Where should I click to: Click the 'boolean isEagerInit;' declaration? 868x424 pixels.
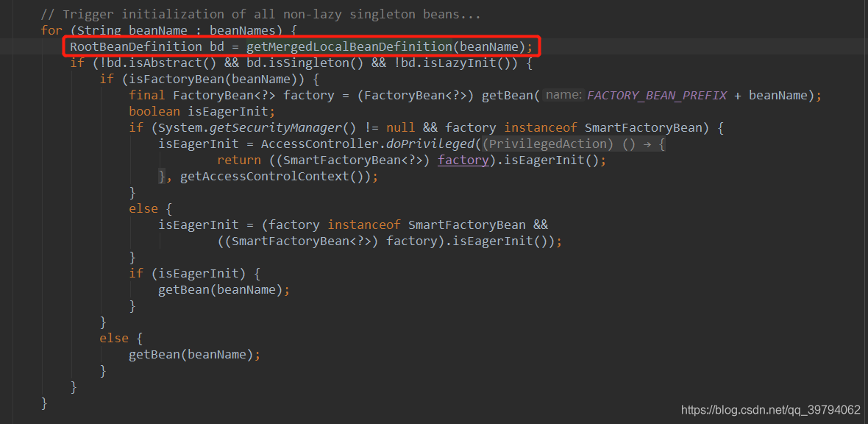coord(202,111)
